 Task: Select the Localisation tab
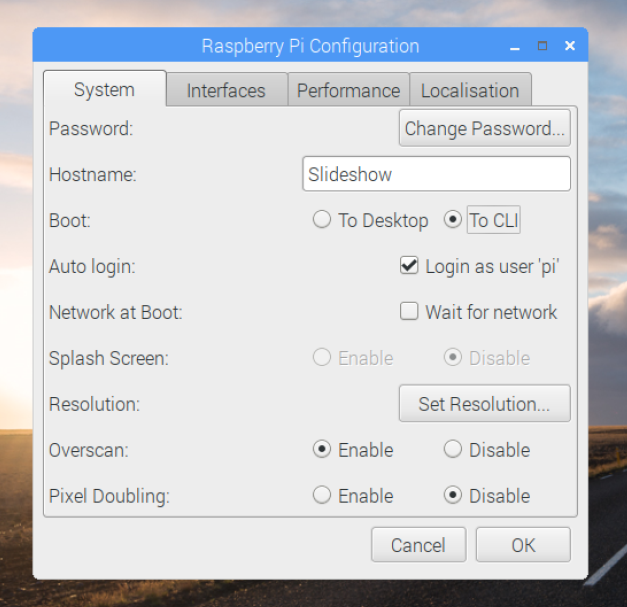click(470, 91)
